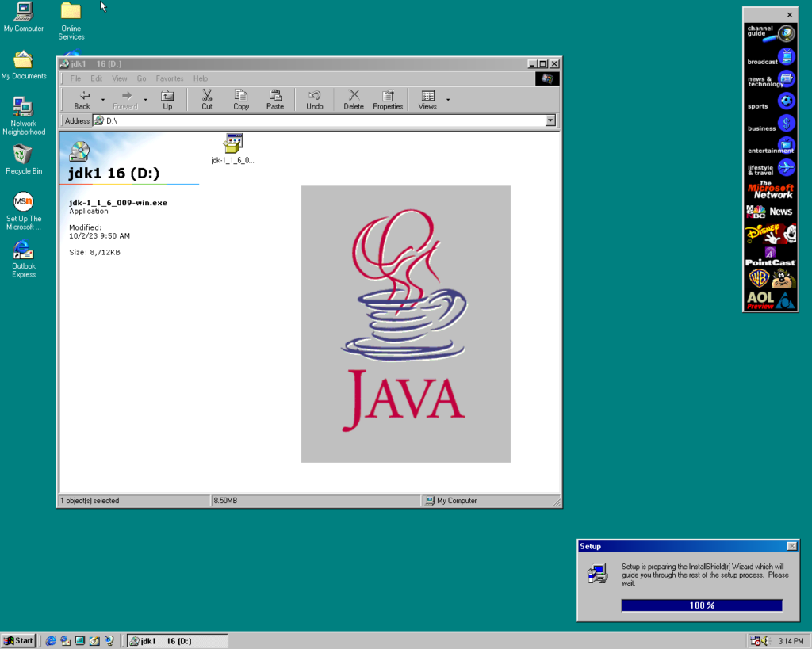Select the Recycle Bin icon

tap(23, 159)
